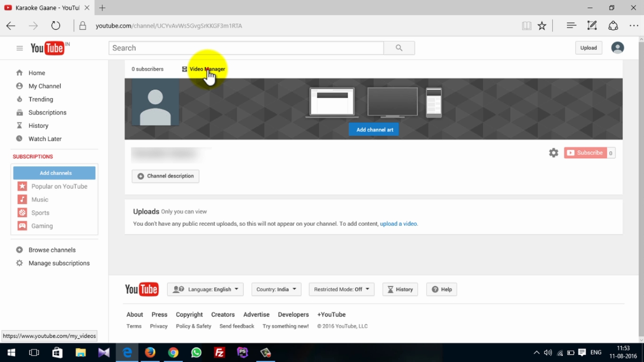Open Watch Later in the sidebar
This screenshot has width=644, height=362.
pos(45,139)
